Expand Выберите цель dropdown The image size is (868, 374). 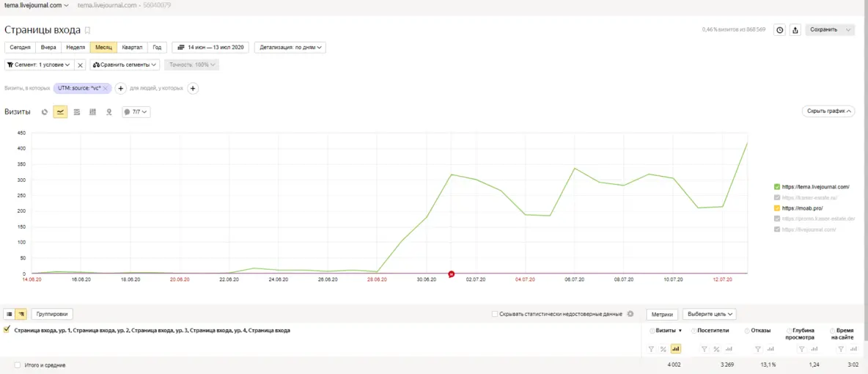709,314
